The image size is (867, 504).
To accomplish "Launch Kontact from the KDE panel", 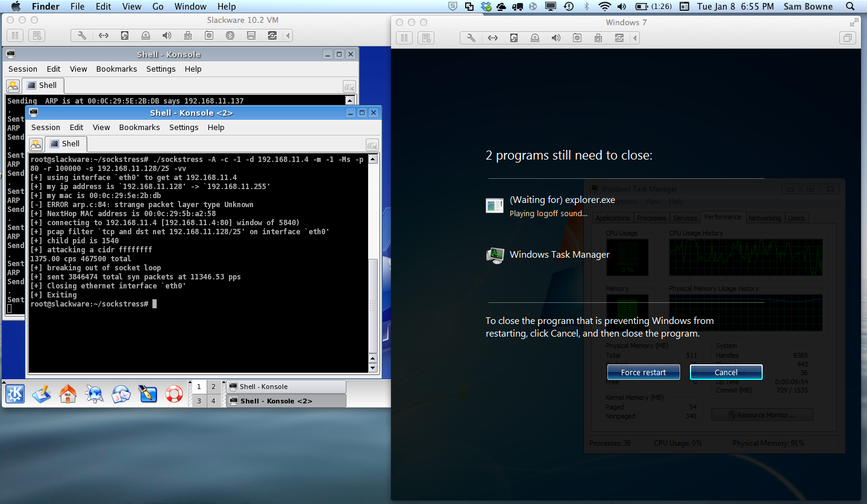I will click(x=121, y=394).
